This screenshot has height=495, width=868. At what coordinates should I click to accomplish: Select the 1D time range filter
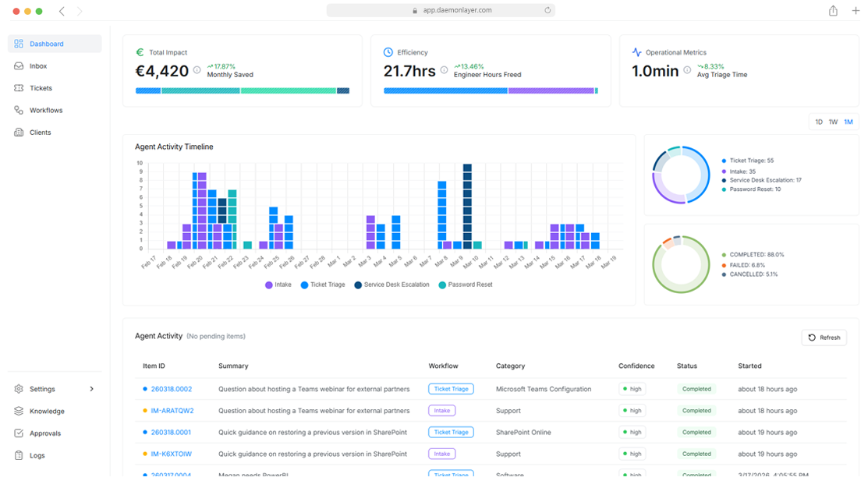pos(818,122)
